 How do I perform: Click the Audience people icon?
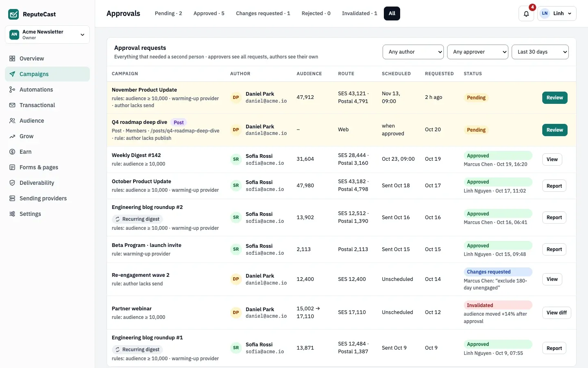[x=12, y=121]
